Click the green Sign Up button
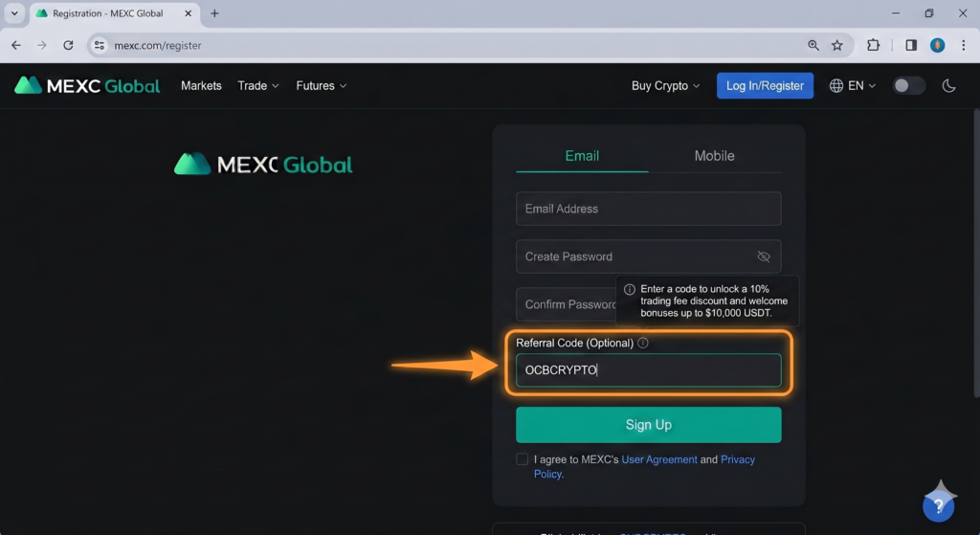 pyautogui.click(x=648, y=425)
